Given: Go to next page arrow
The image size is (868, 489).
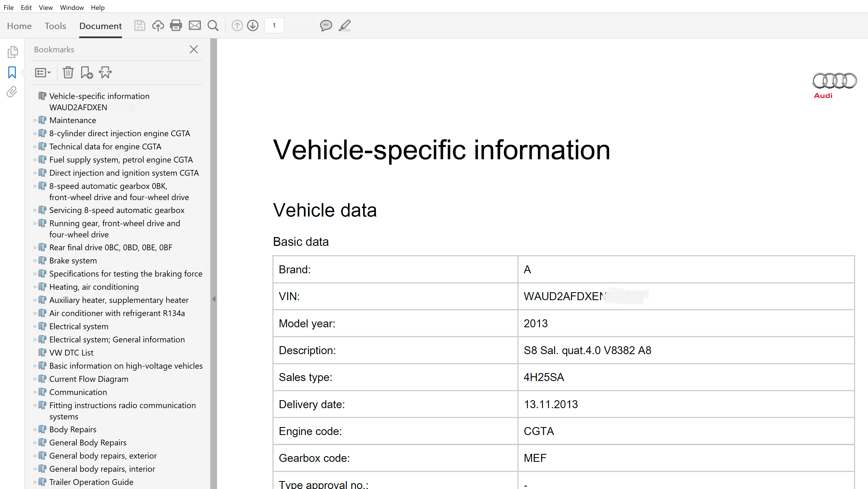Looking at the screenshot, I should (x=253, y=25).
